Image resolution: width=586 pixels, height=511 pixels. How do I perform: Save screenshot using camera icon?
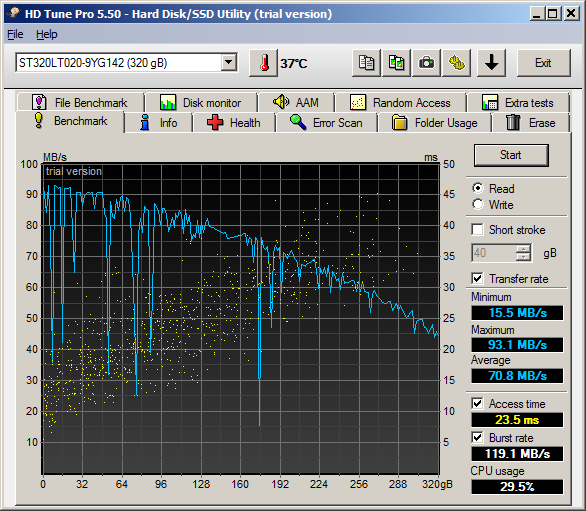(x=426, y=63)
